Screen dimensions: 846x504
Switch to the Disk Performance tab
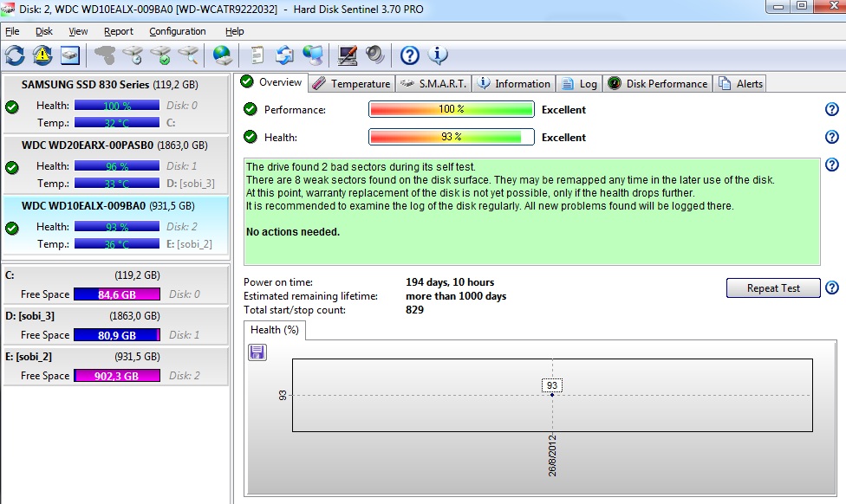657,83
